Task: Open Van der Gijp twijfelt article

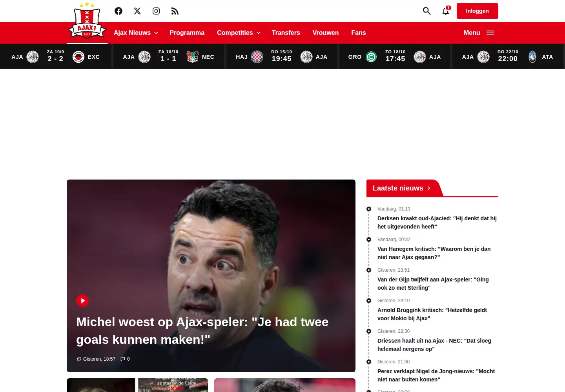Action: tap(433, 284)
